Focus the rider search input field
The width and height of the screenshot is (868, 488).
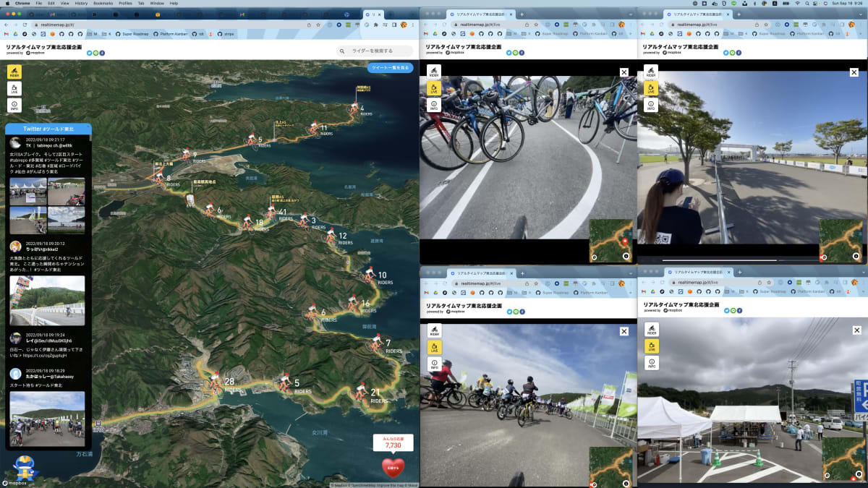(x=375, y=51)
